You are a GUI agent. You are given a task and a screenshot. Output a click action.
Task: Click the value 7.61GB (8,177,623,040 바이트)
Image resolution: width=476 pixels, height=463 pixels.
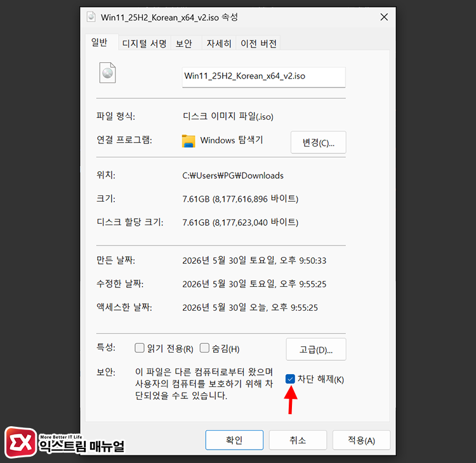(x=240, y=223)
